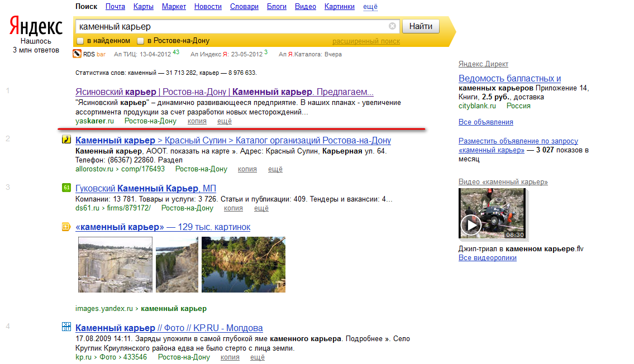634x364 pixels.
Task: Open the Яндекс logo homepage
Action: (36, 26)
